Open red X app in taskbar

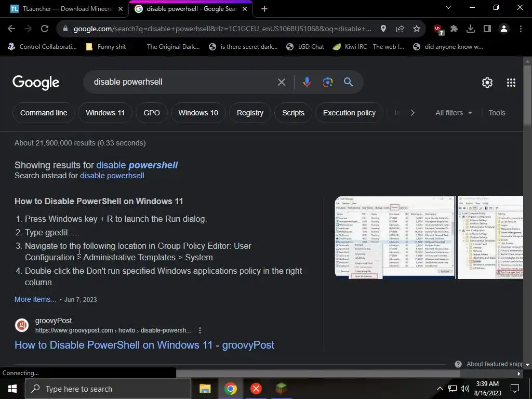click(256, 389)
